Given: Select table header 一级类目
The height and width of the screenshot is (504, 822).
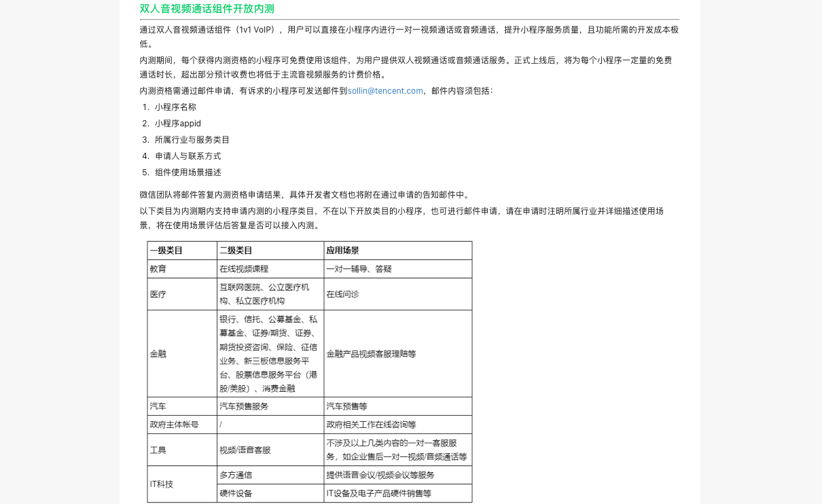Looking at the screenshot, I should tap(182, 250).
